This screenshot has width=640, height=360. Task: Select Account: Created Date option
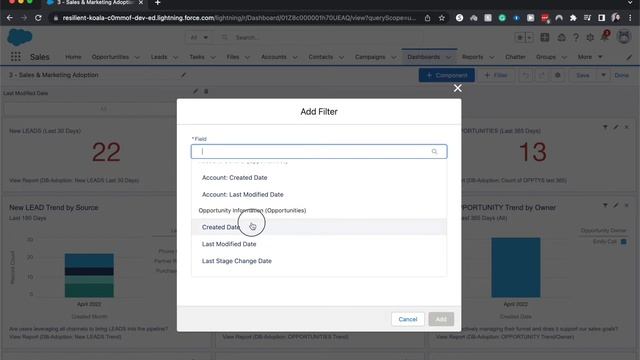pos(235,178)
